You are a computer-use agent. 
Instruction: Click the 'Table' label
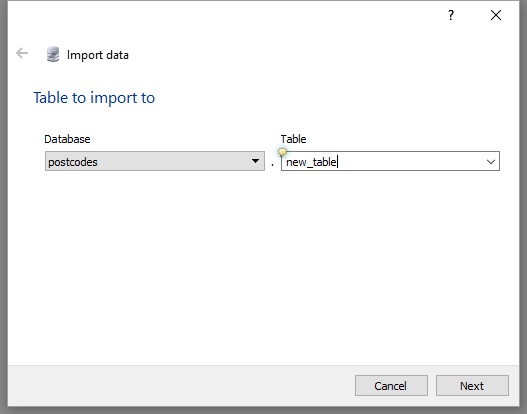(293, 139)
